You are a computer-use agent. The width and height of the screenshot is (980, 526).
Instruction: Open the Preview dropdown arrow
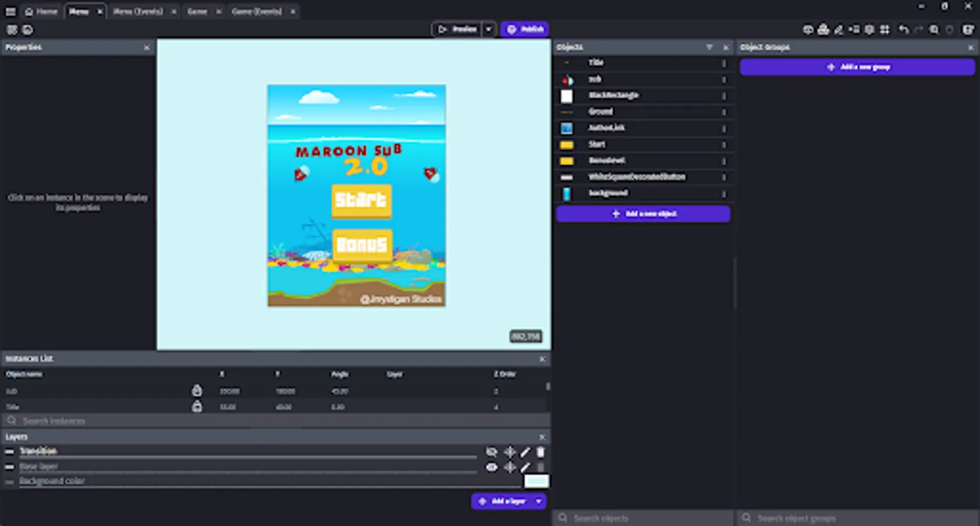(489, 29)
